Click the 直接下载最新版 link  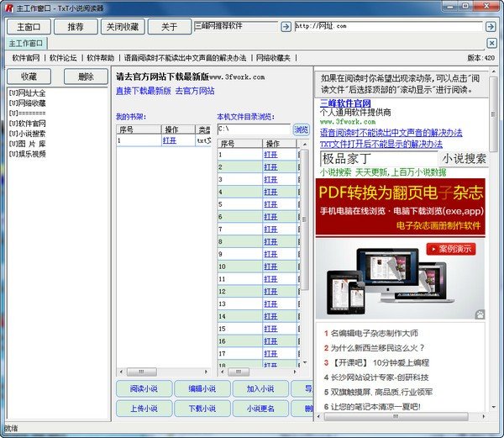click(144, 91)
